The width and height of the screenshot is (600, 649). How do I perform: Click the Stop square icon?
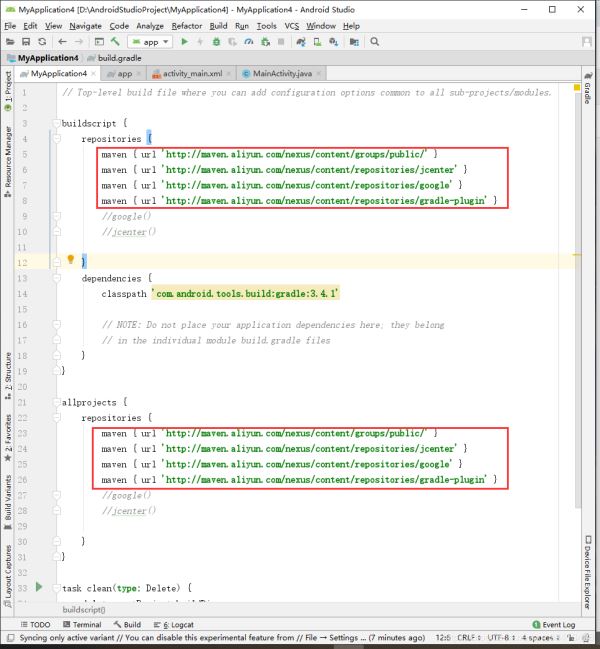click(x=281, y=42)
